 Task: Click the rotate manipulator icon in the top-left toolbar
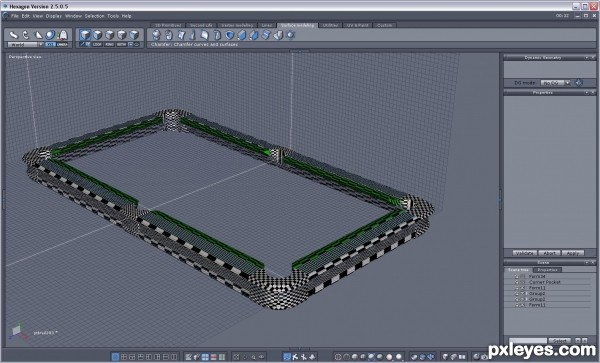click(x=26, y=35)
